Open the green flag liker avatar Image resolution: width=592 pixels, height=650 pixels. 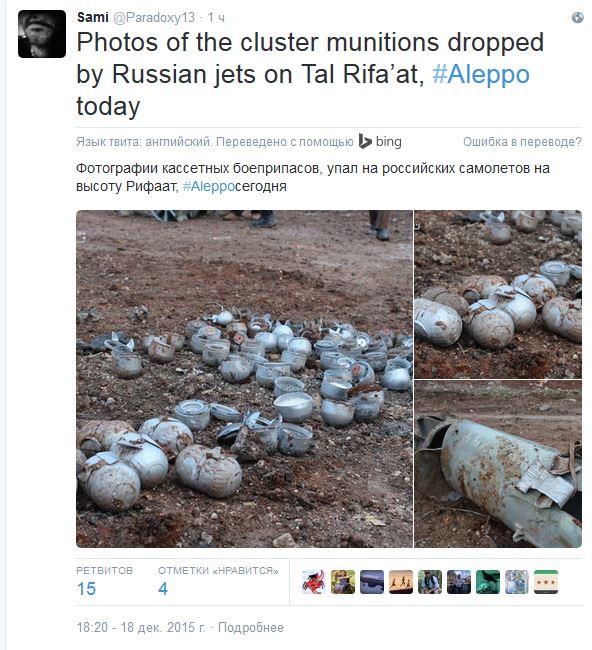(x=488, y=582)
